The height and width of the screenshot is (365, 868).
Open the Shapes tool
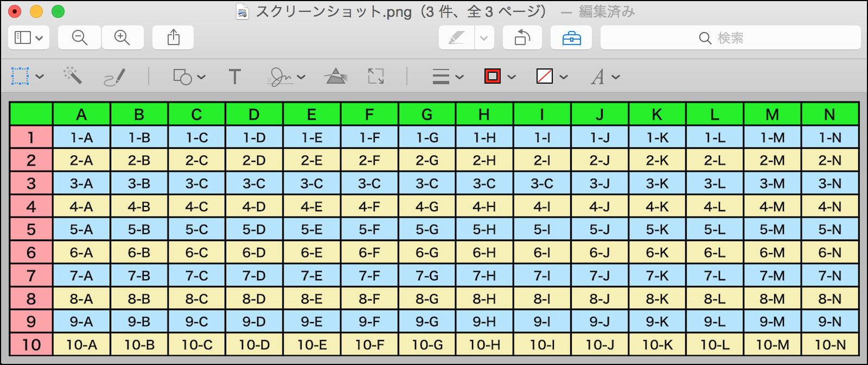(182, 77)
